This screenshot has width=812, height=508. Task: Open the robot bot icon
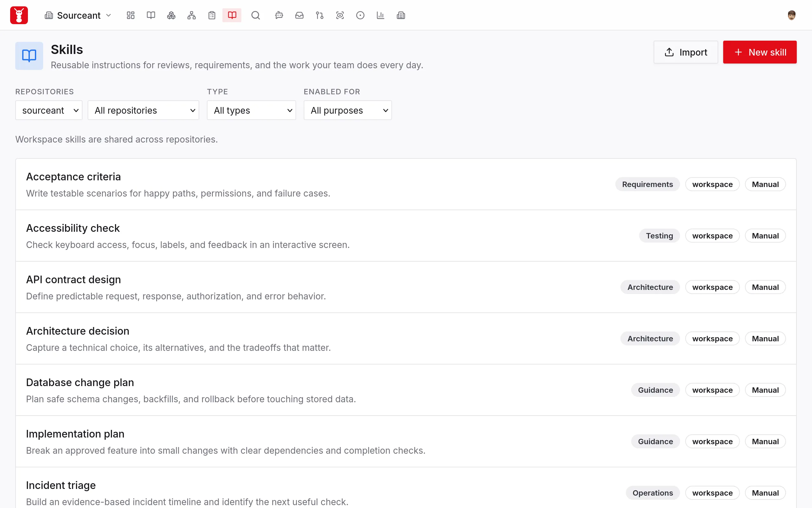coord(279,15)
